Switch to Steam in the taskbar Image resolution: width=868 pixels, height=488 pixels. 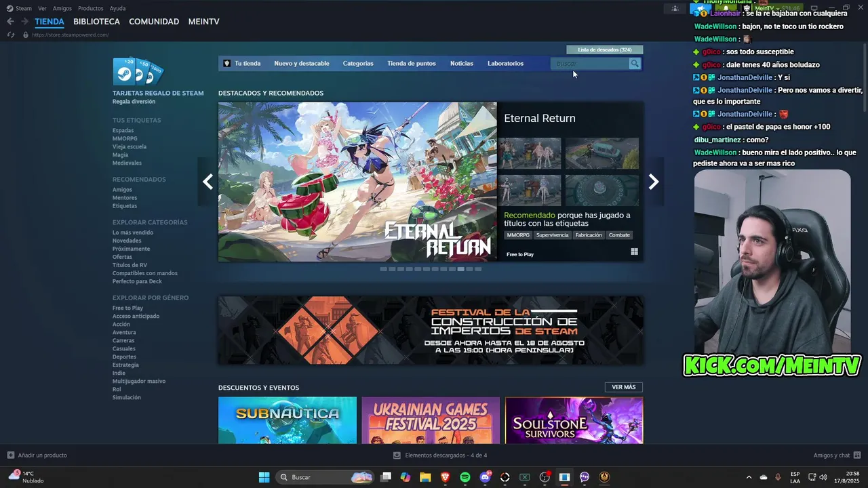tap(564, 477)
